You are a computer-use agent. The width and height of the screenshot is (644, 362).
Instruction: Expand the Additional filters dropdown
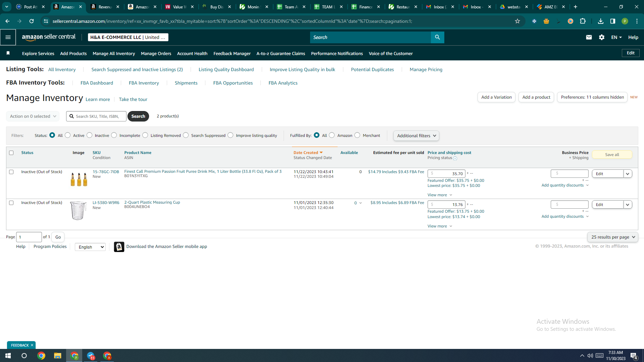(416, 136)
